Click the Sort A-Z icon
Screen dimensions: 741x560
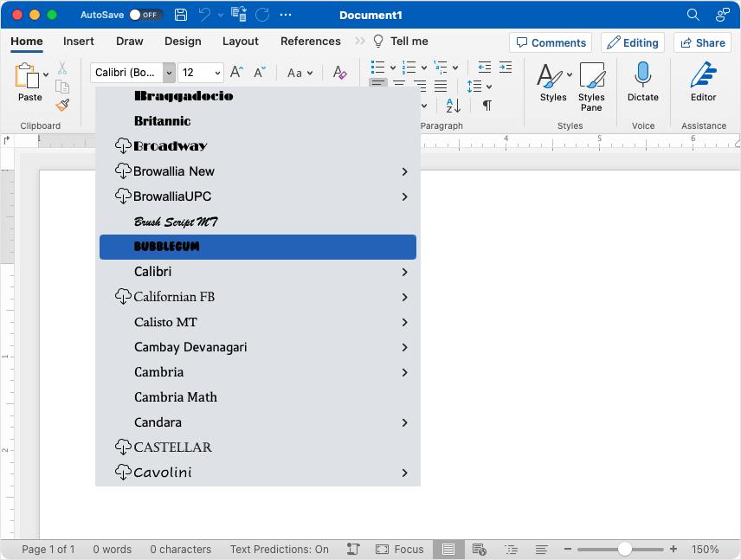(x=454, y=106)
